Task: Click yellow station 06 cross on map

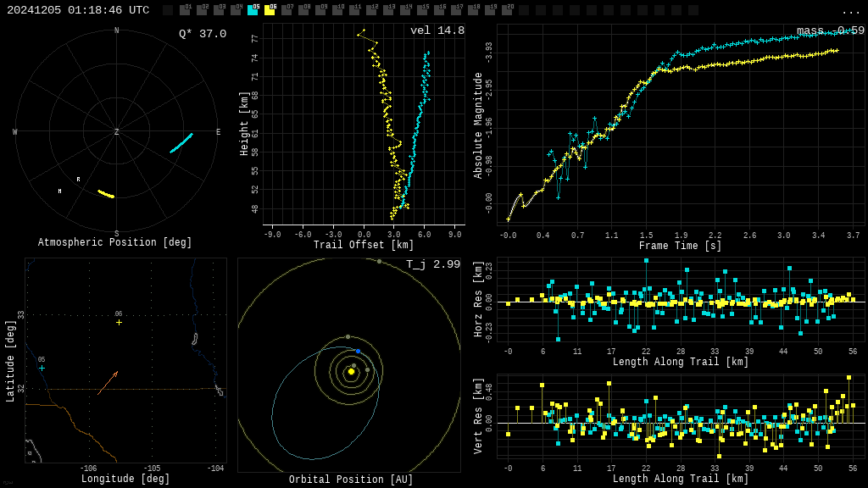Action: (x=119, y=322)
